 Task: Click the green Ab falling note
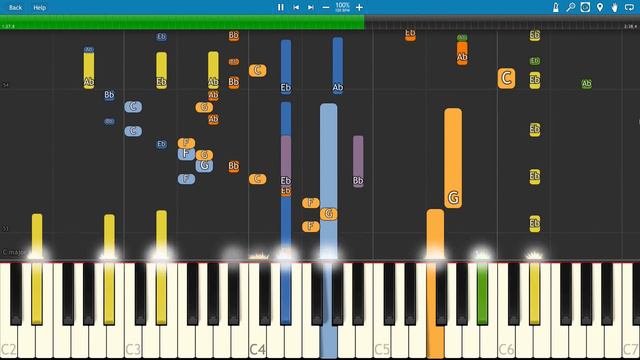587,84
